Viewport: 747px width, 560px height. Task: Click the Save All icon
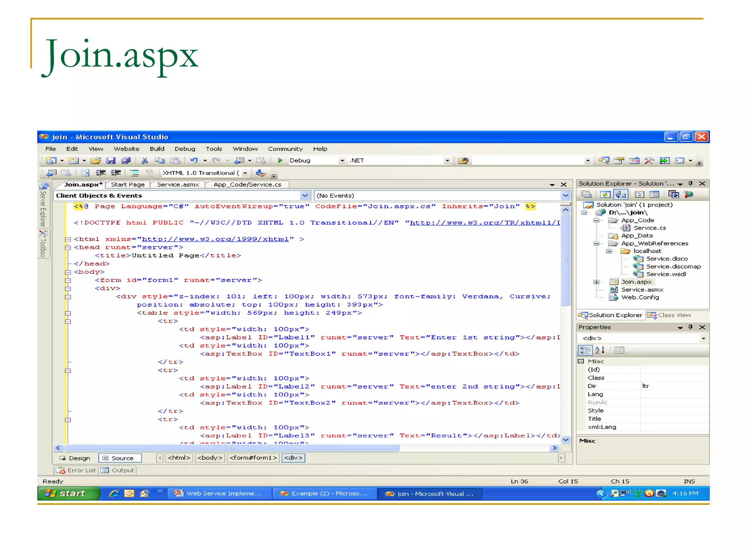tap(126, 160)
